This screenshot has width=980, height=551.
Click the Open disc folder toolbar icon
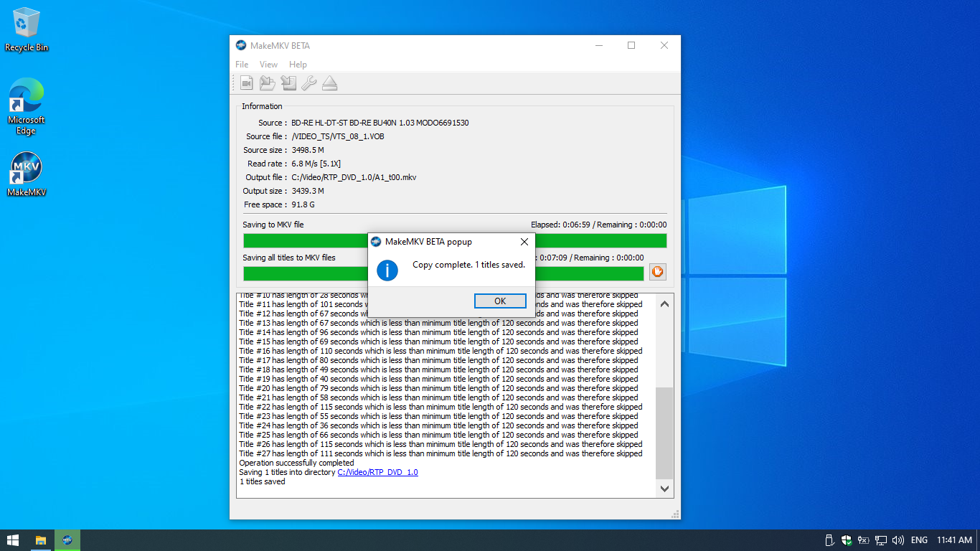pos(268,83)
